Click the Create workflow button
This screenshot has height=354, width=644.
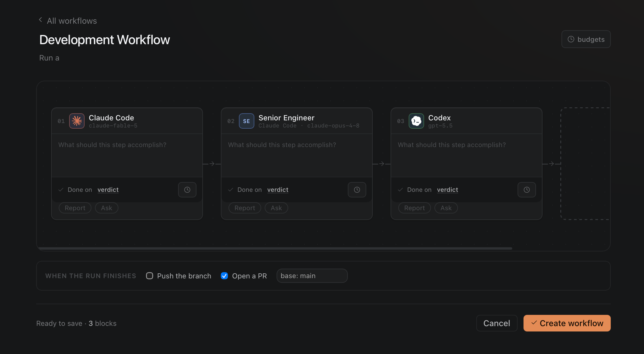[x=567, y=323]
